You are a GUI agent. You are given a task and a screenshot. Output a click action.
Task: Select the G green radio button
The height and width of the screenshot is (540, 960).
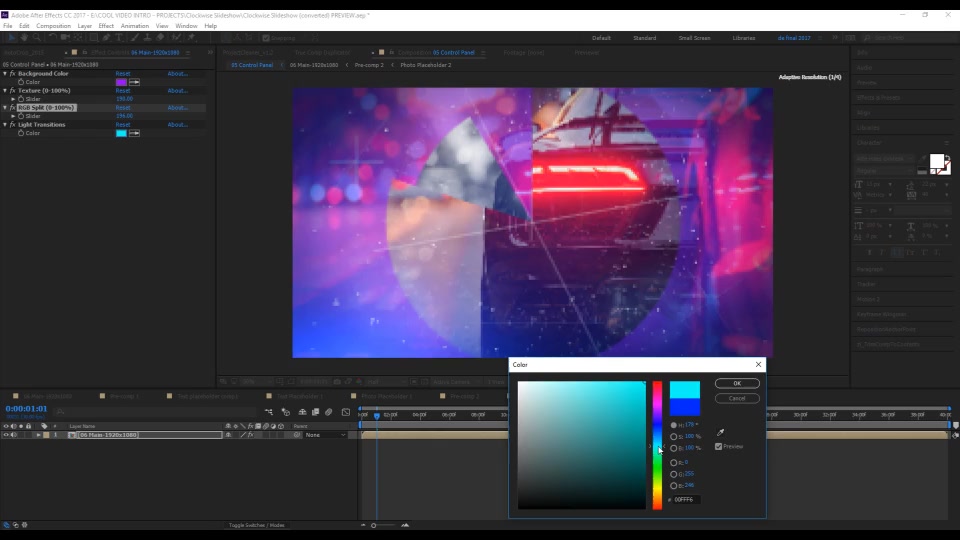[673, 474]
